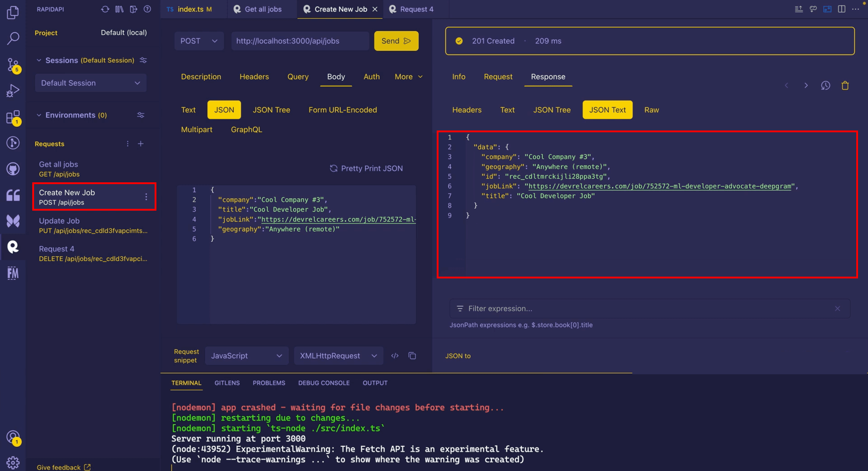
Task: Select JSON body type
Action: [224, 110]
